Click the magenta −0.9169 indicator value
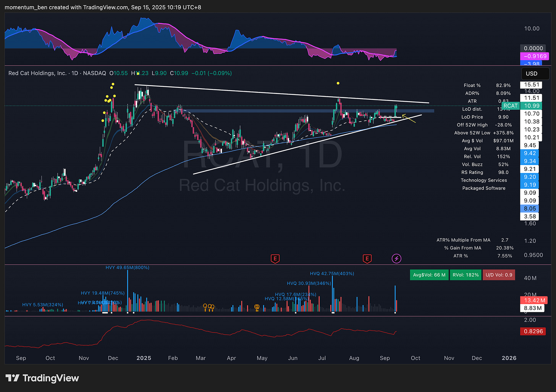This screenshot has width=556, height=392. [535, 56]
